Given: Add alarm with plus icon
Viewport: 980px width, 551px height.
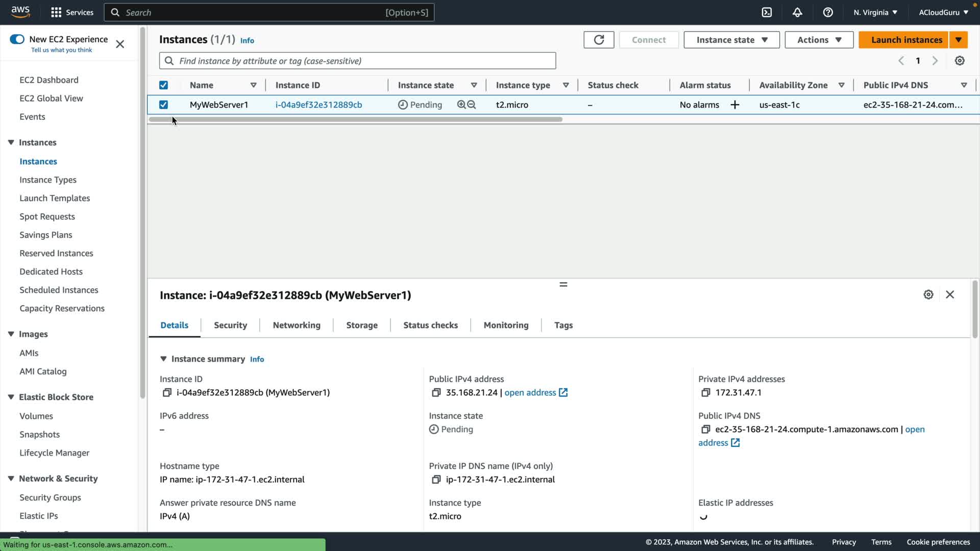Looking at the screenshot, I should [735, 105].
